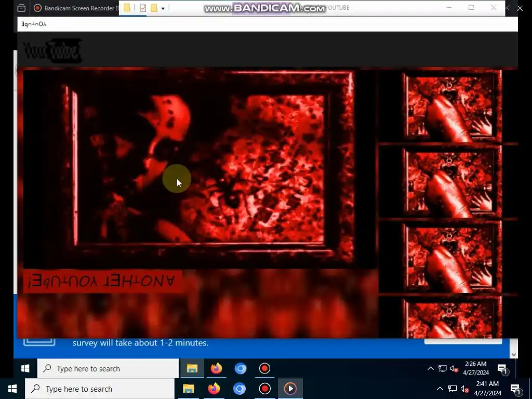Screen dimensions: 532x399
Task: Click the red ANOTHER YOUTUBE! banner
Action: [102, 282]
